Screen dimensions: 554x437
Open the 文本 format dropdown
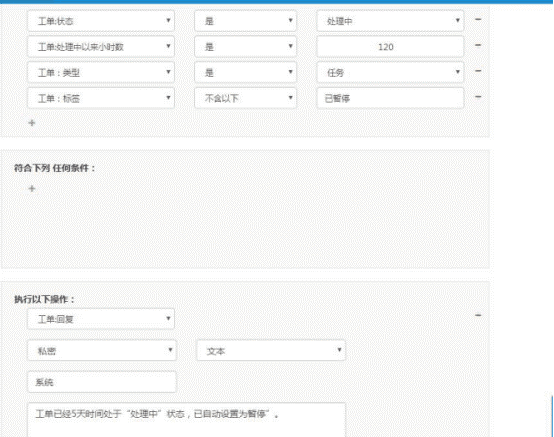(271, 350)
